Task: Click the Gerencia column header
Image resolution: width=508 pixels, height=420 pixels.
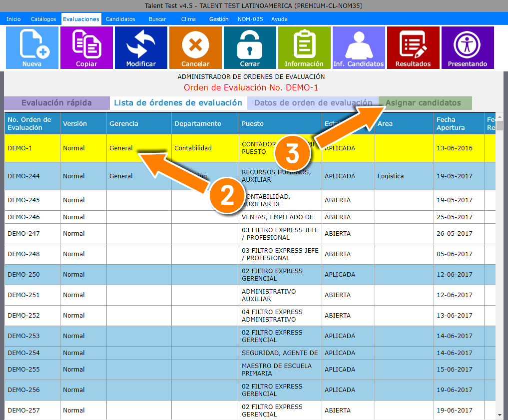Action: tap(139, 123)
